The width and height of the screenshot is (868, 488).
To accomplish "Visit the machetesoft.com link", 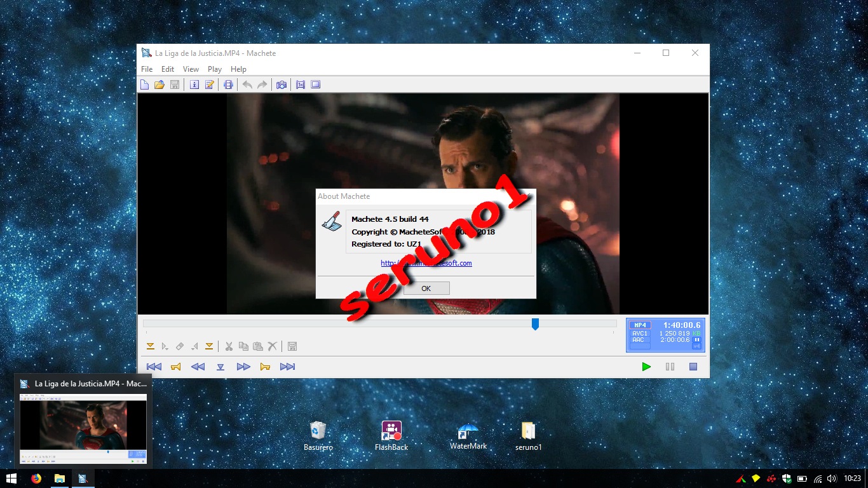I will (425, 262).
